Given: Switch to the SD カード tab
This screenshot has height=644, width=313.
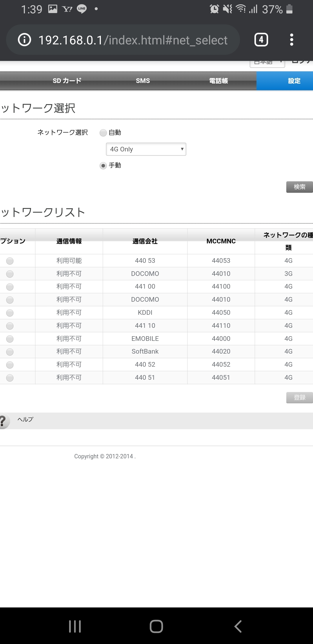Looking at the screenshot, I should (x=67, y=81).
